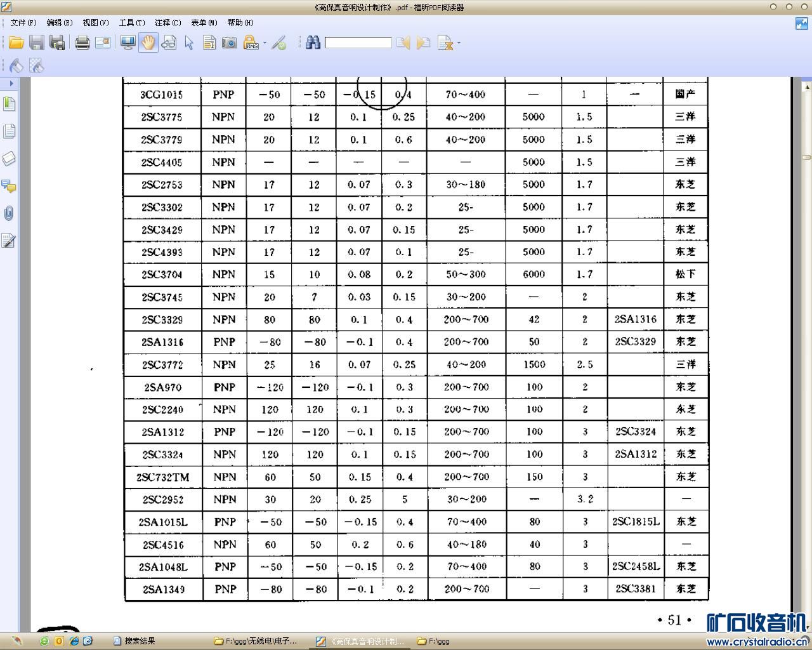Click the reading glasses icon in the toolbar

[169, 43]
